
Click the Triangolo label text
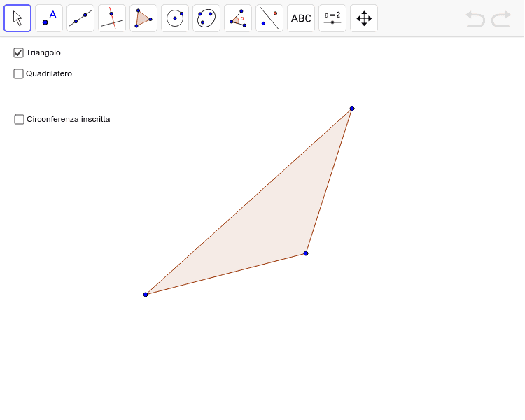43,53
